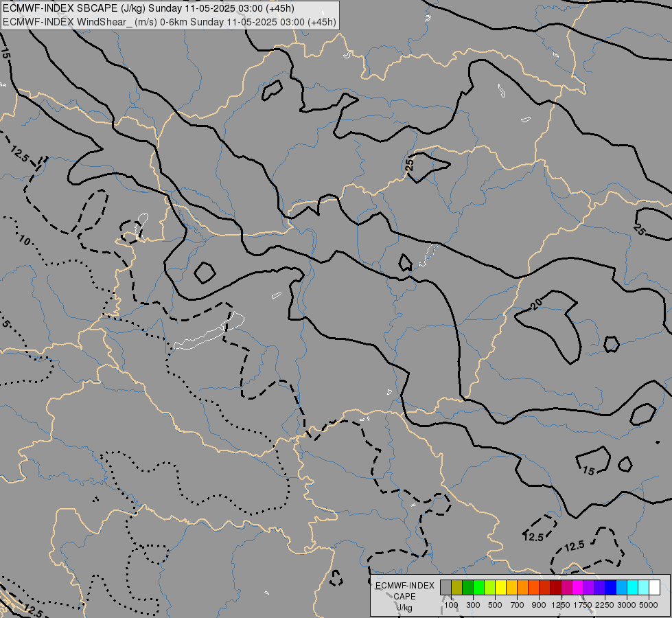The width and height of the screenshot is (672, 618).
Task: Select the dark green legend swatch
Action: click(x=467, y=588)
